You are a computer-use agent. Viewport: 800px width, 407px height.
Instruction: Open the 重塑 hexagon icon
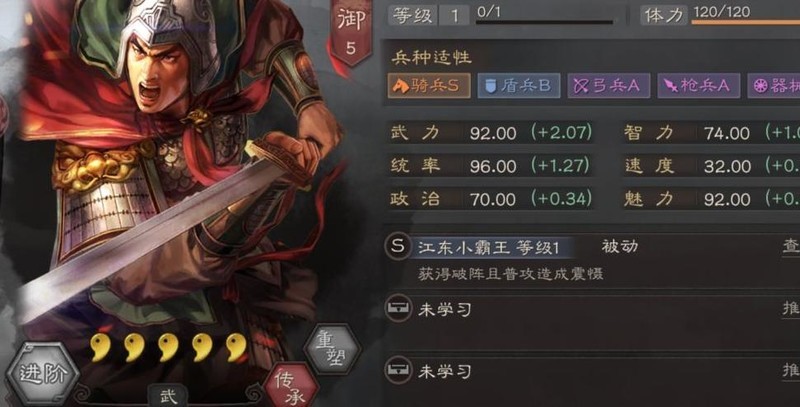[x=332, y=350]
